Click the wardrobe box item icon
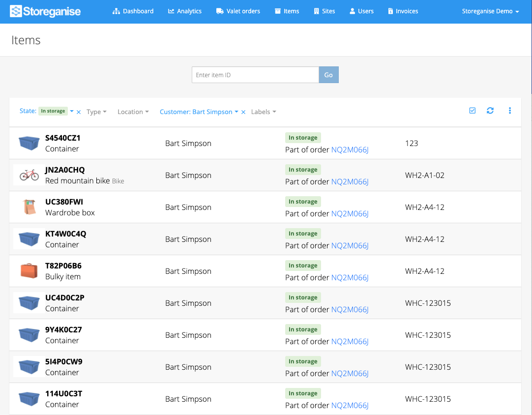 pos(30,207)
